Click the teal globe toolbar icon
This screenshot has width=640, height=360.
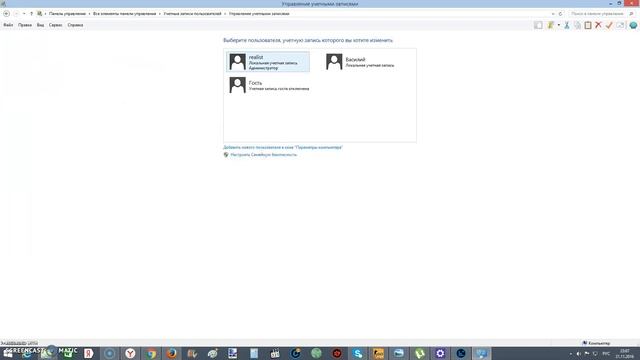tap(633, 25)
